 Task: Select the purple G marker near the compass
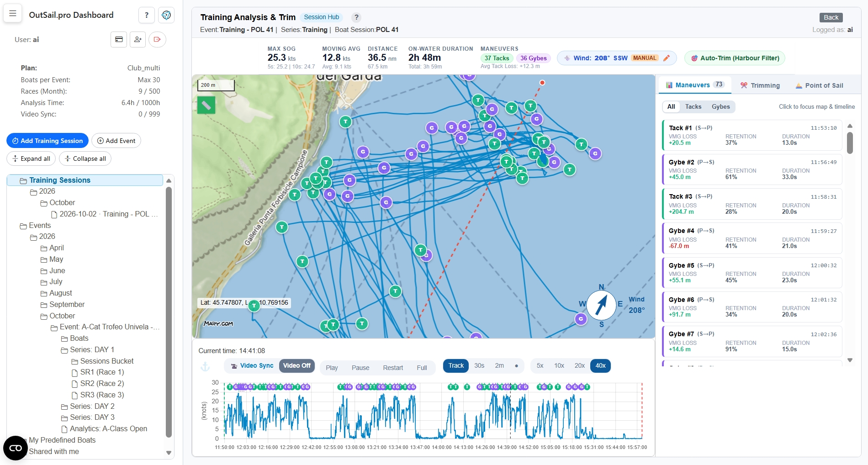click(x=581, y=319)
